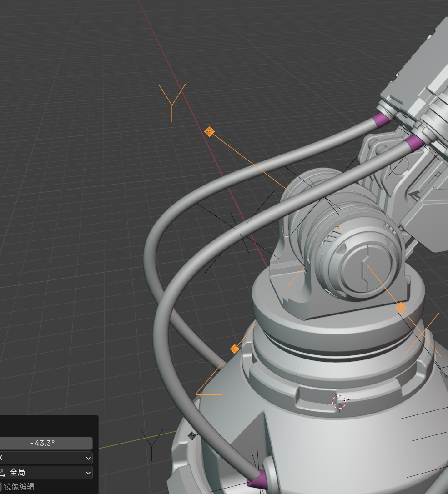The width and height of the screenshot is (448, 494).
Task: Click the orientation icon beside 全局
Action: coord(2,473)
